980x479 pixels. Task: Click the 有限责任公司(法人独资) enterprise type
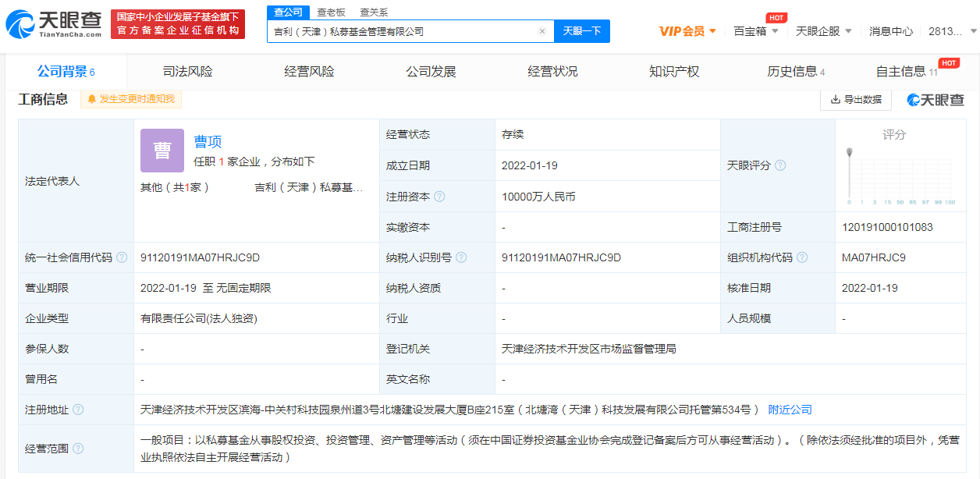coord(199,318)
